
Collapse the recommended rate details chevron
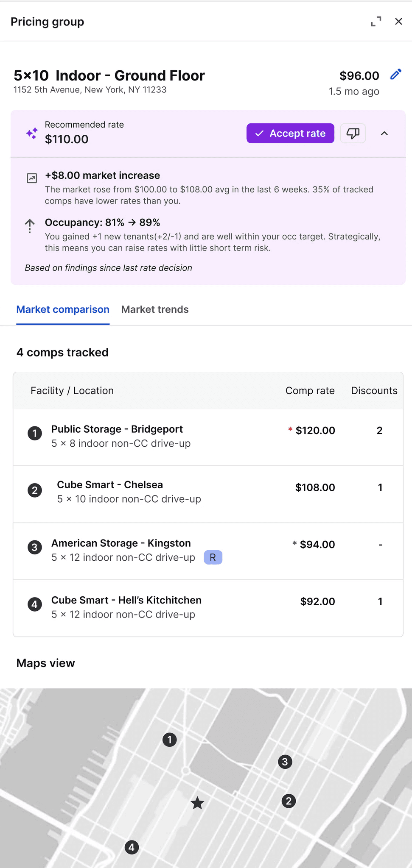pyautogui.click(x=384, y=134)
